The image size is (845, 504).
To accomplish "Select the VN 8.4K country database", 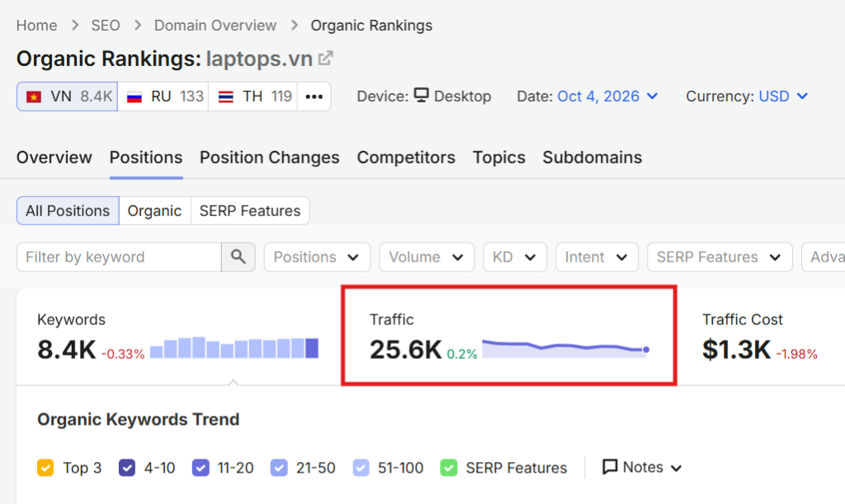I will pos(68,97).
